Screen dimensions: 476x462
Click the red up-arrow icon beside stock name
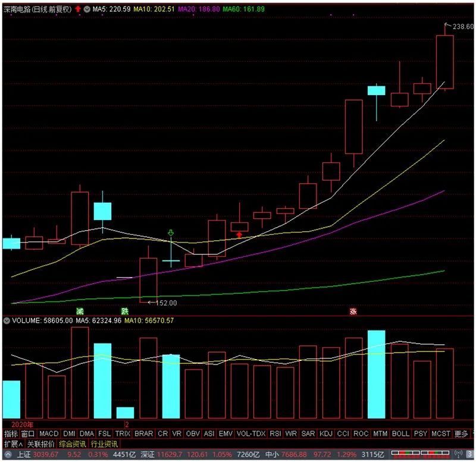(x=78, y=9)
